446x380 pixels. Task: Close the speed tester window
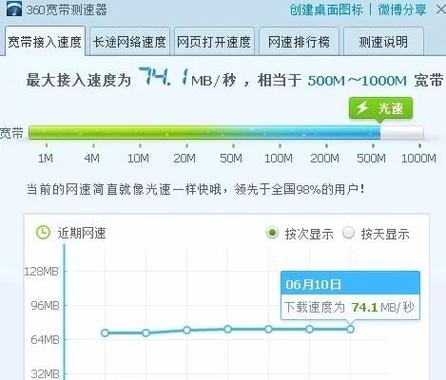[441, 10]
